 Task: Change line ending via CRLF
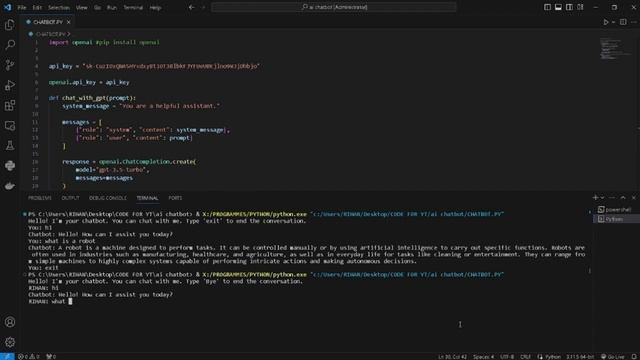pos(525,356)
